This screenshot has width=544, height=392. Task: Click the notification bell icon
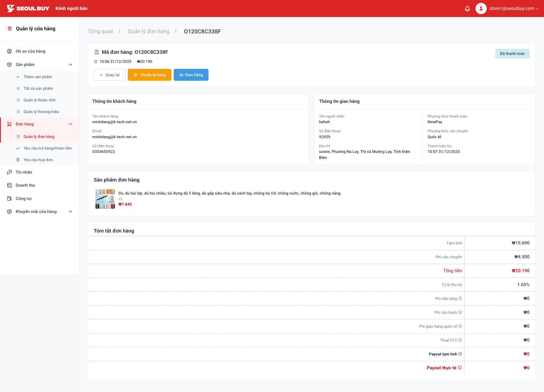(467, 8)
